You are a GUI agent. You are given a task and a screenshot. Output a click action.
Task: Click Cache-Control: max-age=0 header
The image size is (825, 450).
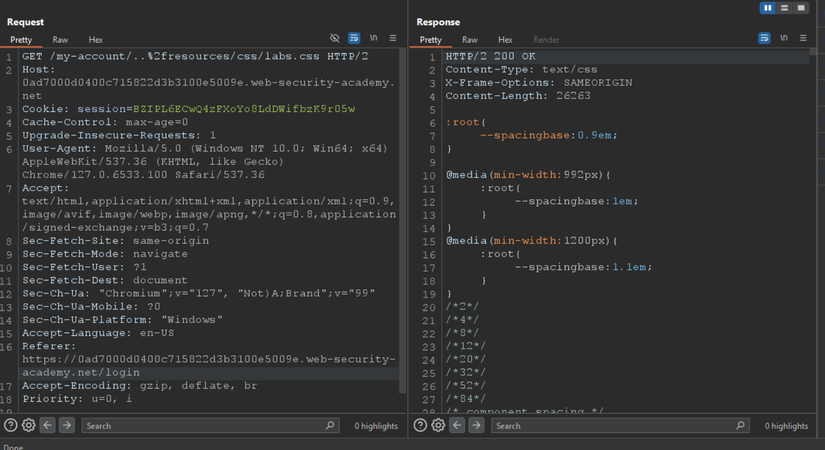(x=105, y=122)
